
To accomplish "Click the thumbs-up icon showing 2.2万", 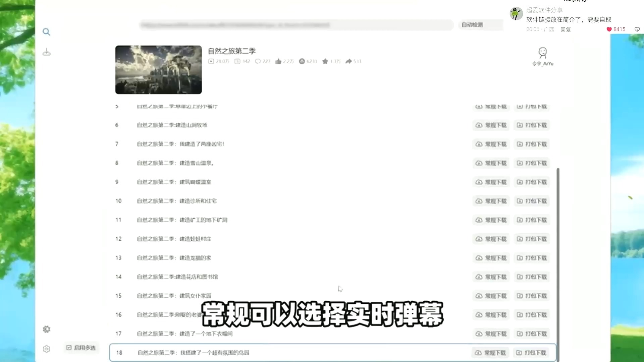I will (278, 61).
